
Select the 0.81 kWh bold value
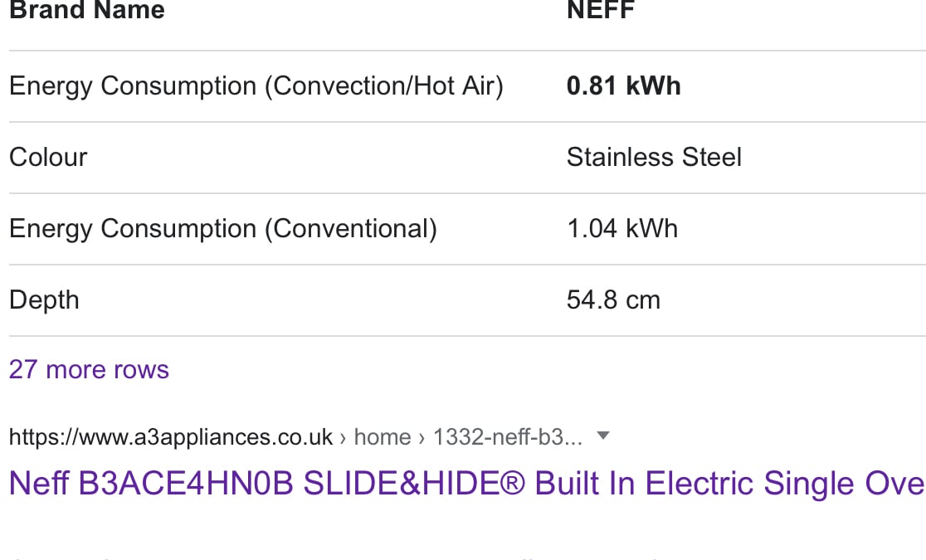pos(624,86)
